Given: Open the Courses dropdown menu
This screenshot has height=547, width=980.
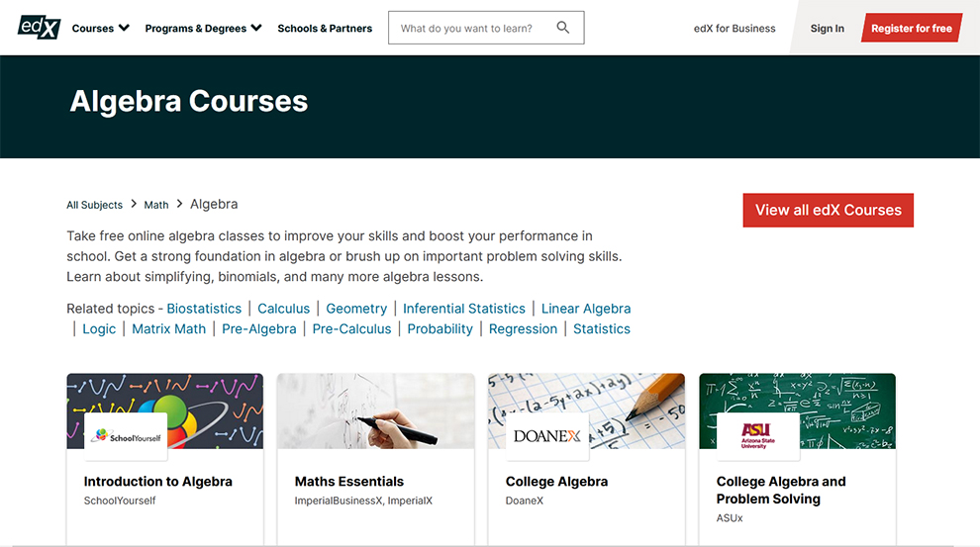Looking at the screenshot, I should click(100, 29).
